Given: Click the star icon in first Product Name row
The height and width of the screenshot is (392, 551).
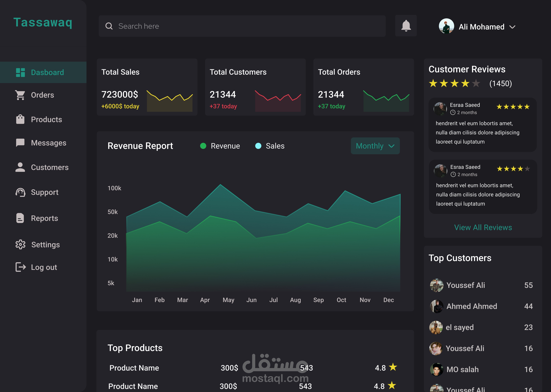Looking at the screenshot, I should tap(393, 367).
